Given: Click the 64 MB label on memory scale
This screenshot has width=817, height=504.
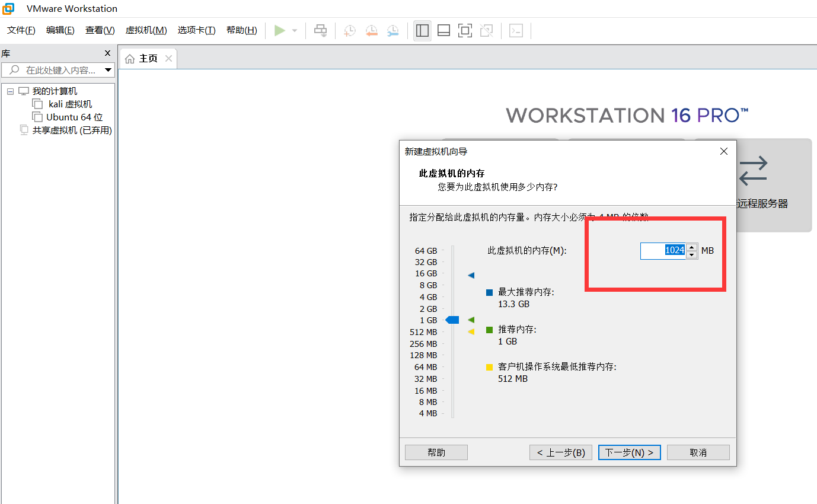Looking at the screenshot, I should pos(426,367).
